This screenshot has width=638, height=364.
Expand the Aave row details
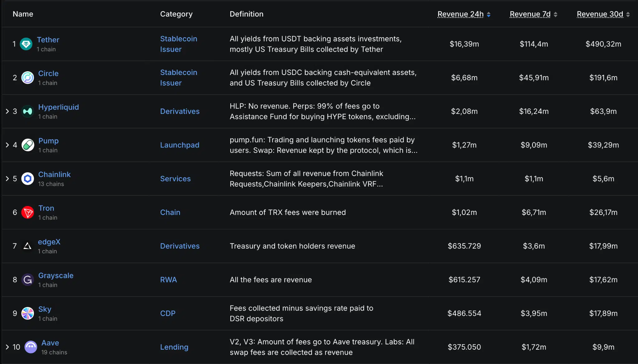pos(7,347)
